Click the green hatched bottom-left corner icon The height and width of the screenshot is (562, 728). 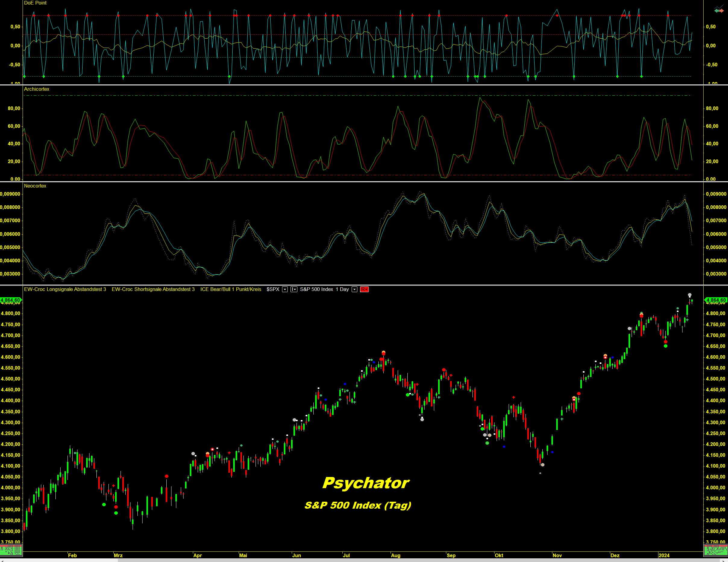(x=11, y=550)
